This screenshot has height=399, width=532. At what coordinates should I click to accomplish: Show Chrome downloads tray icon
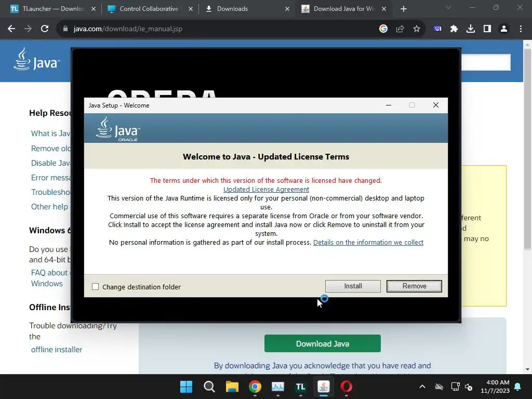coord(471,29)
